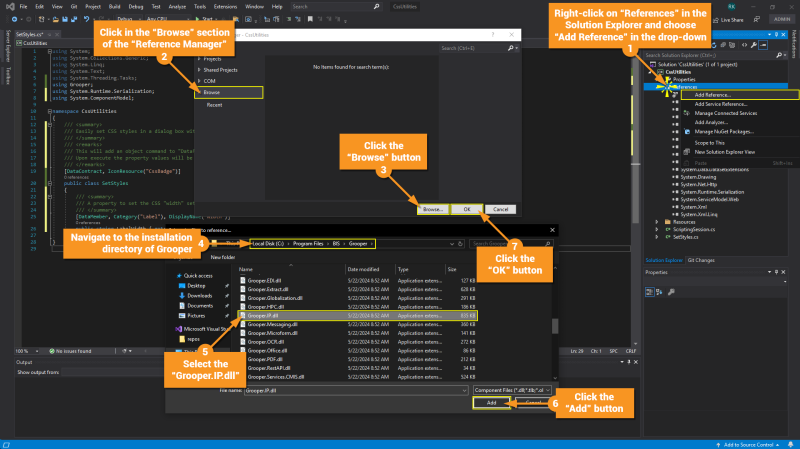Open the Component Files type dropdown
The image size is (800, 449).
coord(512,390)
